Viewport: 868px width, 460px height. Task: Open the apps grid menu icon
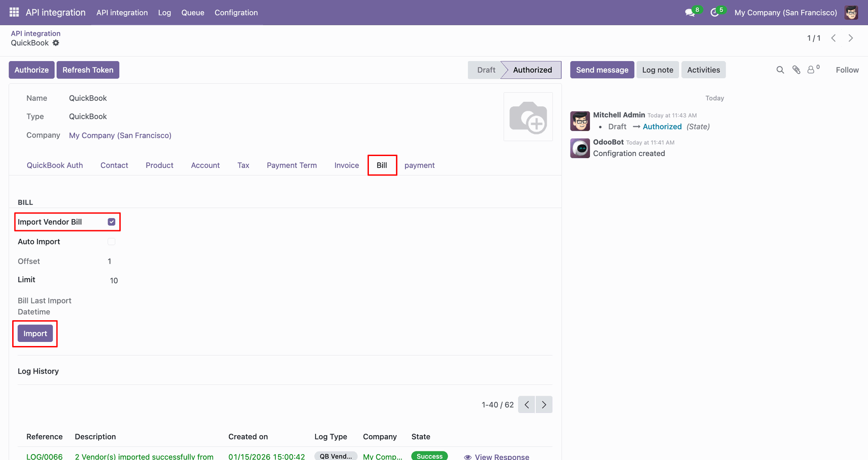[14, 12]
